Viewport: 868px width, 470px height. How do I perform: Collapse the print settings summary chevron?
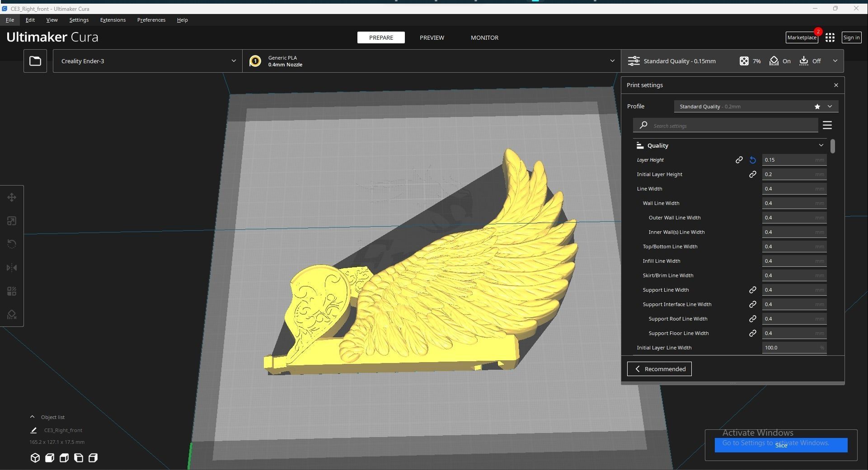point(835,61)
